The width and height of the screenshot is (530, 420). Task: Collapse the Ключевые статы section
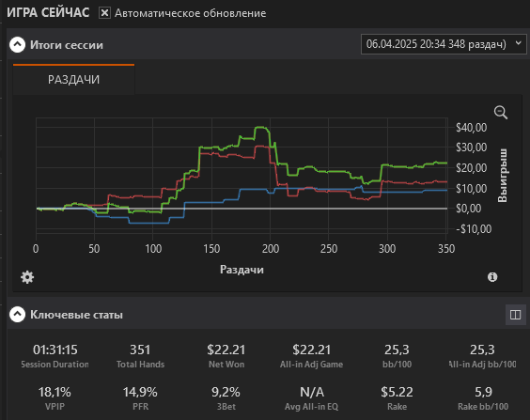click(17, 314)
